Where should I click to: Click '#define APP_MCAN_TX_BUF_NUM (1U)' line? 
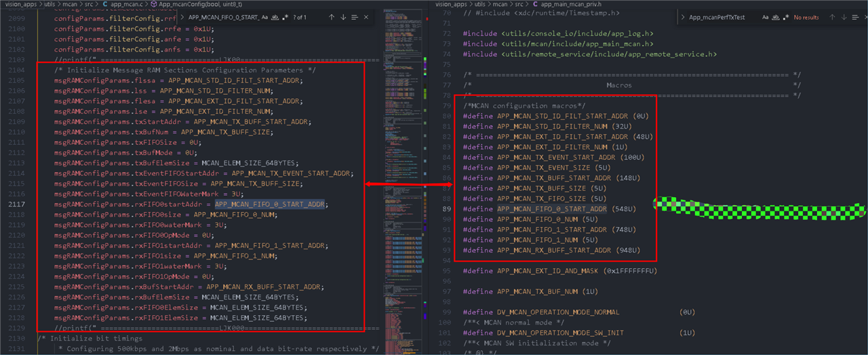(x=532, y=291)
